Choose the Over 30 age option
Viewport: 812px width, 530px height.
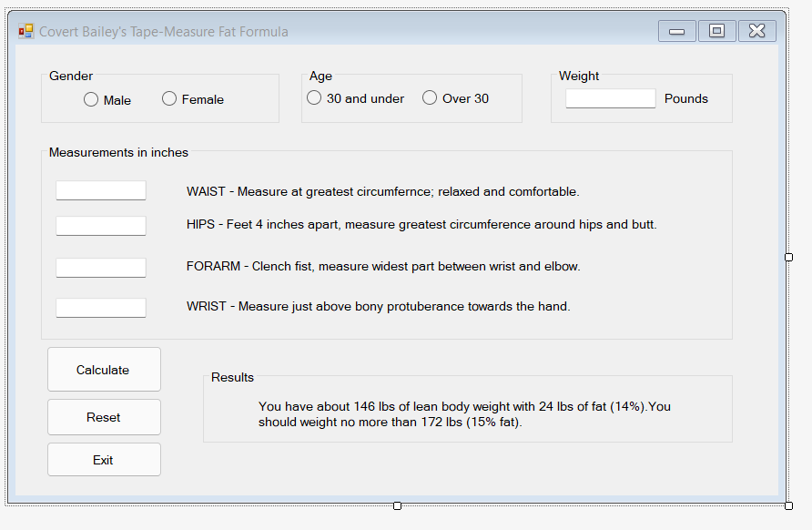pos(430,98)
